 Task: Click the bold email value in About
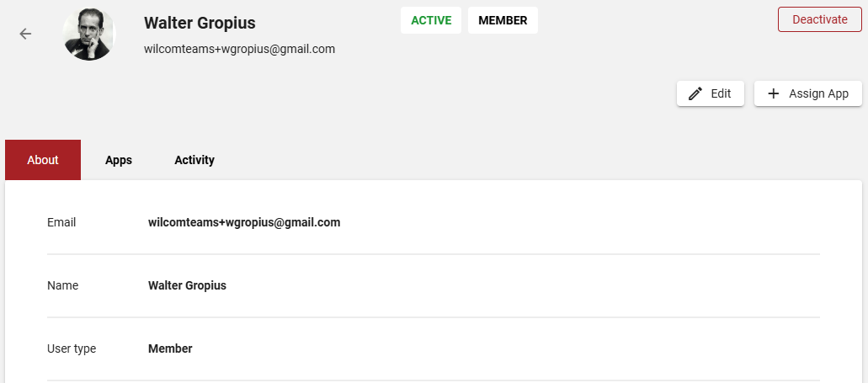(x=244, y=222)
